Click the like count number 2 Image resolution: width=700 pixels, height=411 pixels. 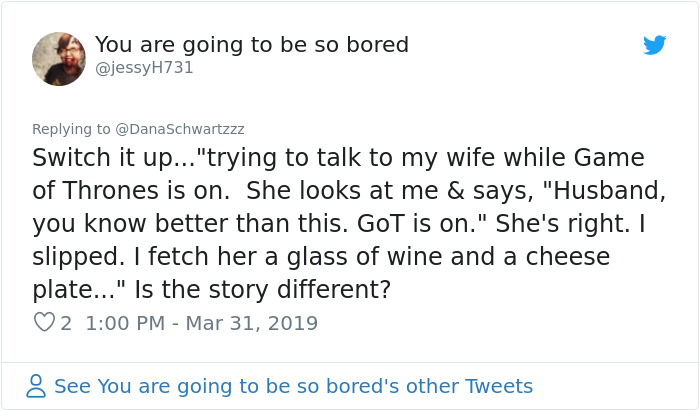pos(66,323)
